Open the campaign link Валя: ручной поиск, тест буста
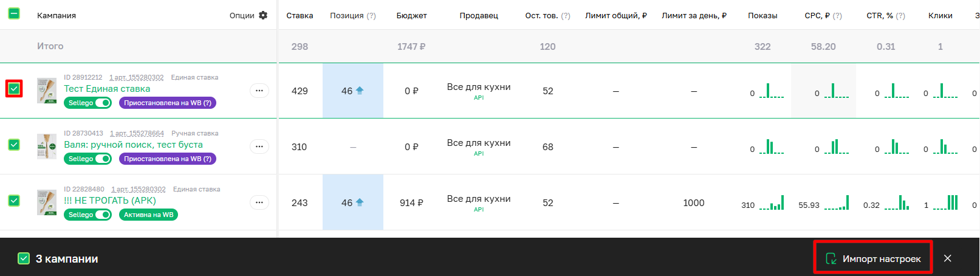The width and height of the screenshot is (980, 276). pyautogui.click(x=134, y=145)
